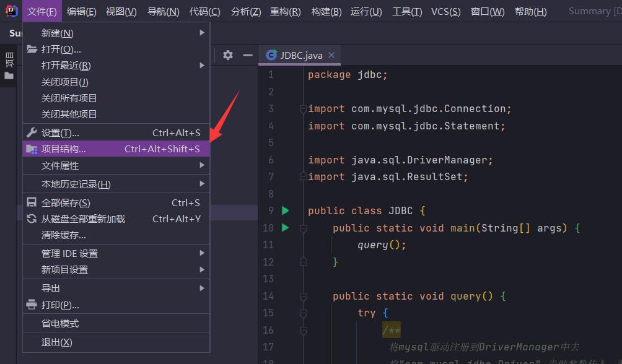622x364 pixels.
Task: Open the 视图(V) menu
Action: tap(121, 11)
